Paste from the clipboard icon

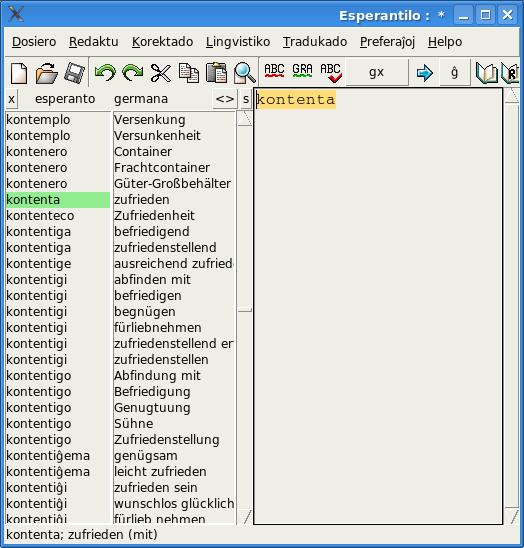216,73
